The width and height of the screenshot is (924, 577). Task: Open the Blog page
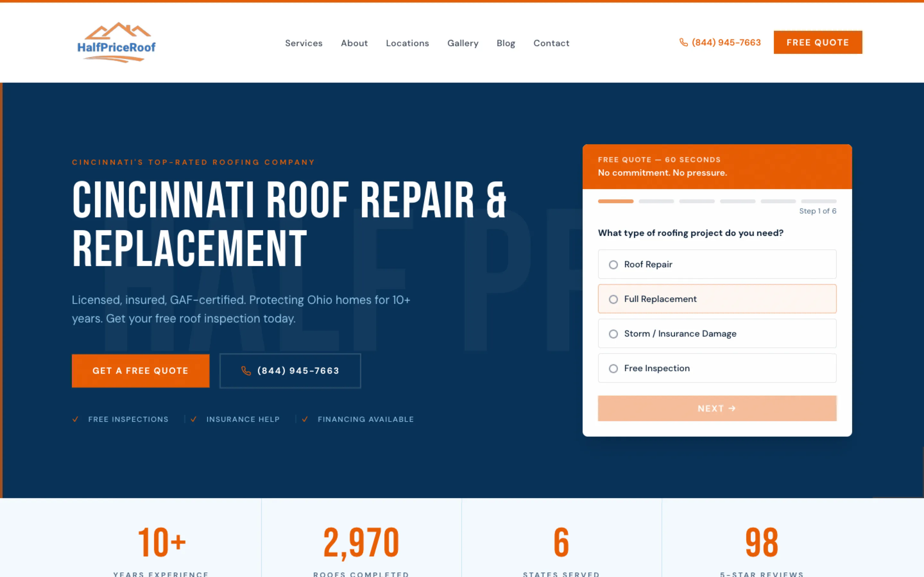[506, 43]
